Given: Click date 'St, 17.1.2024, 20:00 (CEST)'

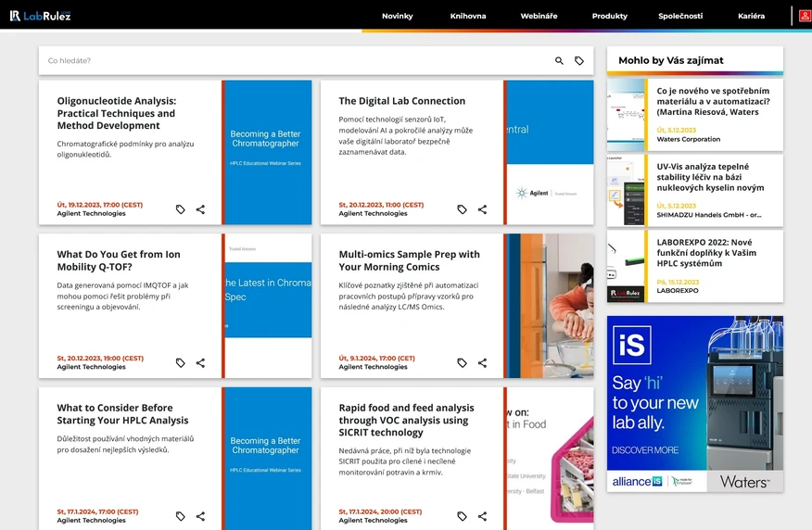Looking at the screenshot, I should [x=381, y=511].
